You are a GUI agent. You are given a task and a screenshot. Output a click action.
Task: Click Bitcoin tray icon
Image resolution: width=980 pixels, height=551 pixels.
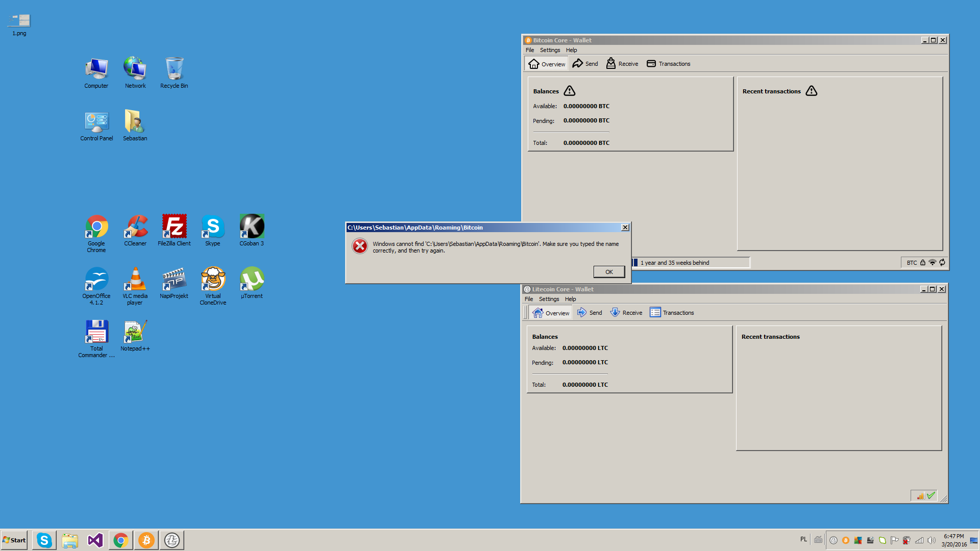[846, 540]
